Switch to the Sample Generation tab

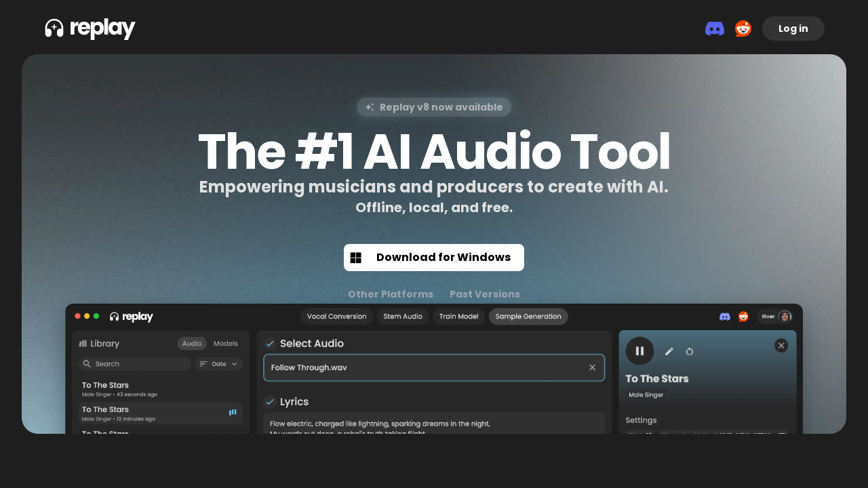528,317
